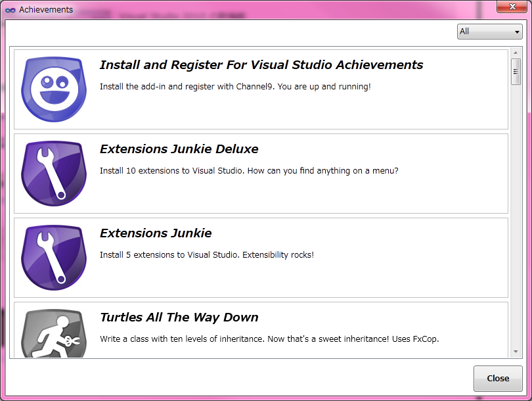This screenshot has width=532, height=401.
Task: Click the Install and Register achievement badge
Action: (x=53, y=88)
